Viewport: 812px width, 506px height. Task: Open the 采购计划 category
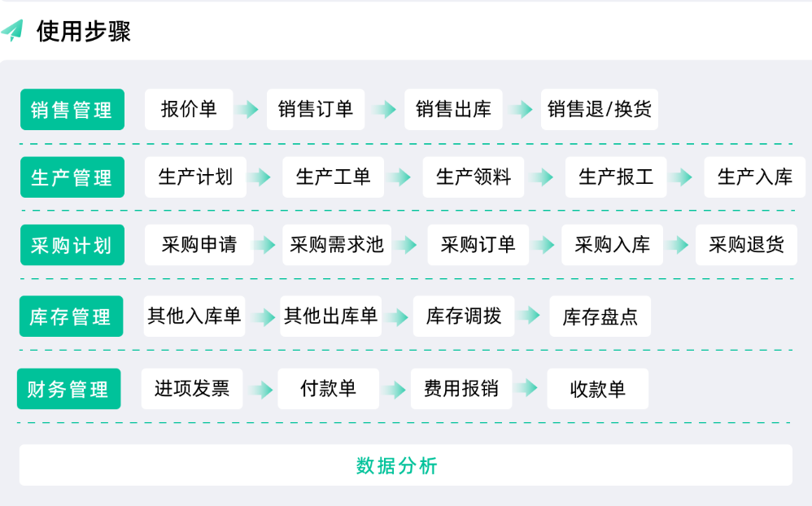pyautogui.click(x=72, y=245)
